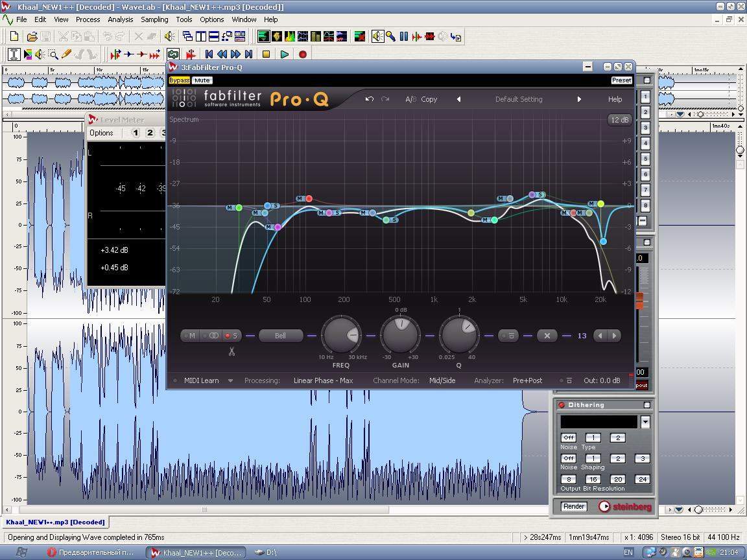Toggle Mute on the FabFilter Pro-Q window

pos(202,80)
